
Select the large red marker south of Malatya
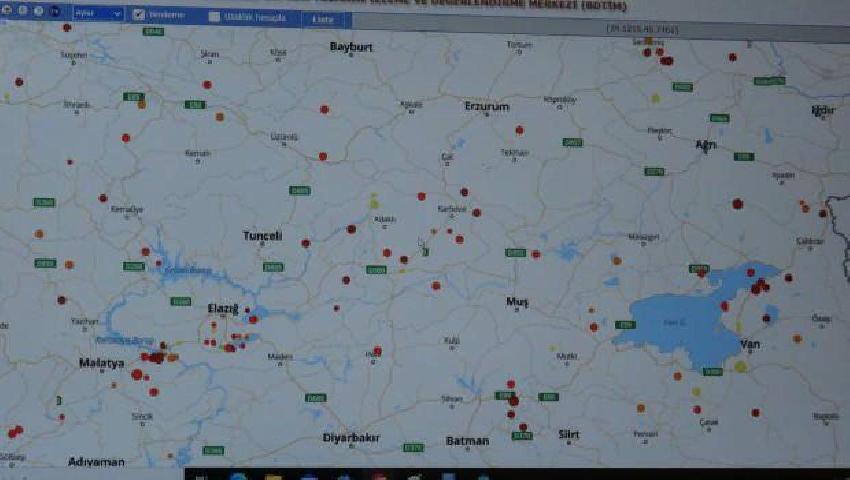[137, 374]
